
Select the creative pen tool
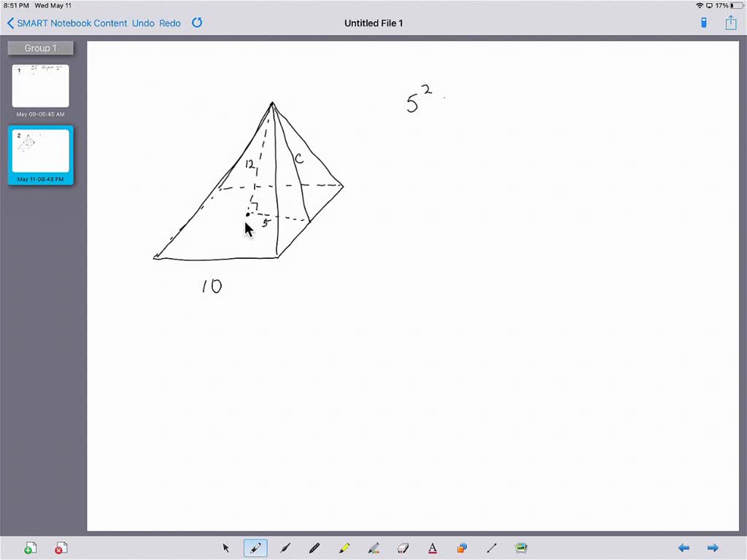pyautogui.click(x=373, y=548)
